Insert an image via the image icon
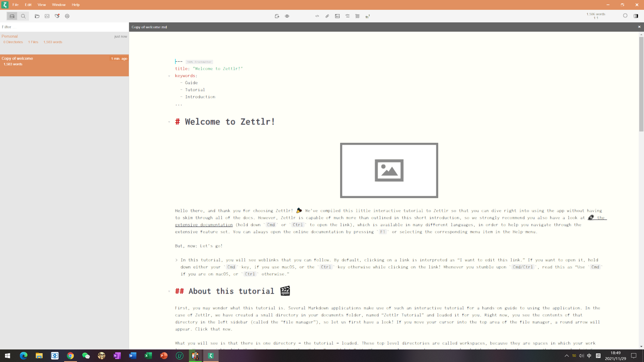 [337, 16]
